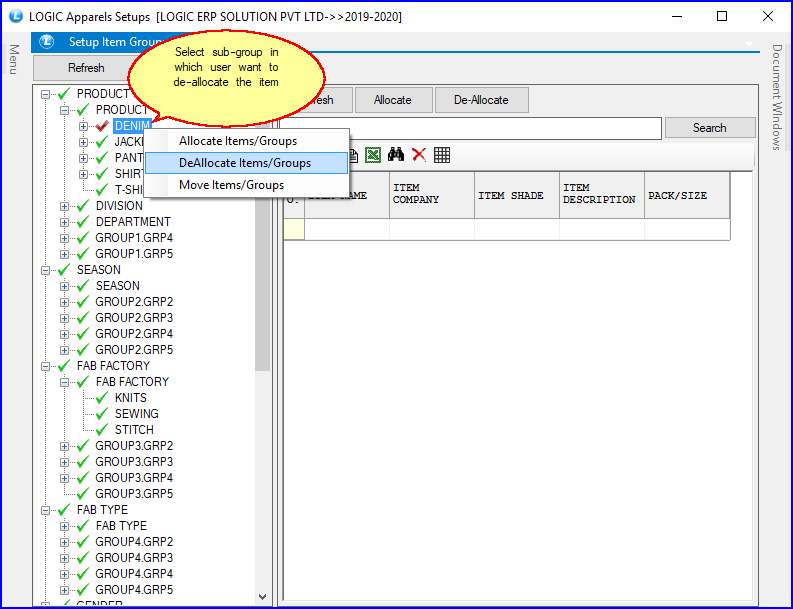This screenshot has width=793, height=609.
Task: Click the Allocate button
Action: 393,100
